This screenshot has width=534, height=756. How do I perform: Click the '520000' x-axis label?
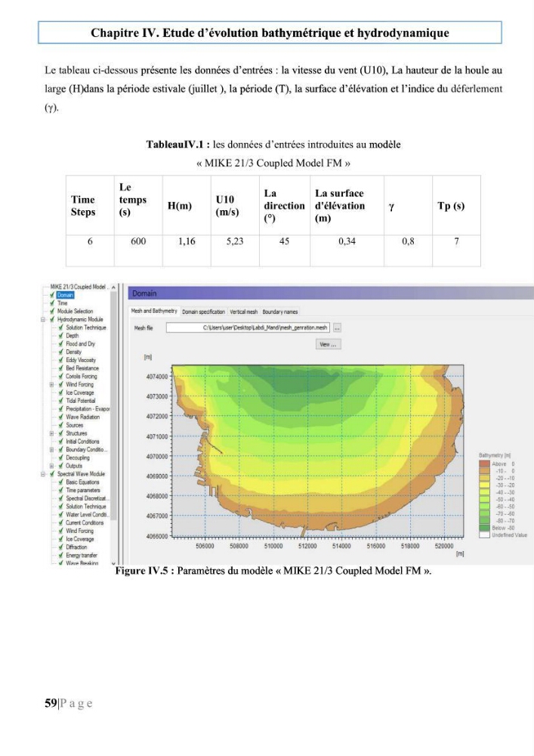pyautogui.click(x=444, y=547)
